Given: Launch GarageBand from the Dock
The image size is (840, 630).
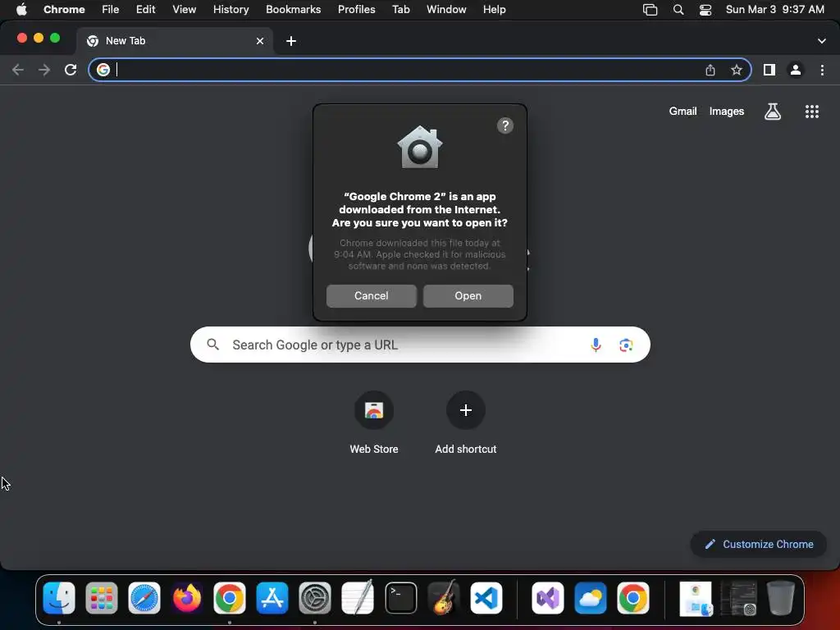Looking at the screenshot, I should [x=444, y=598].
